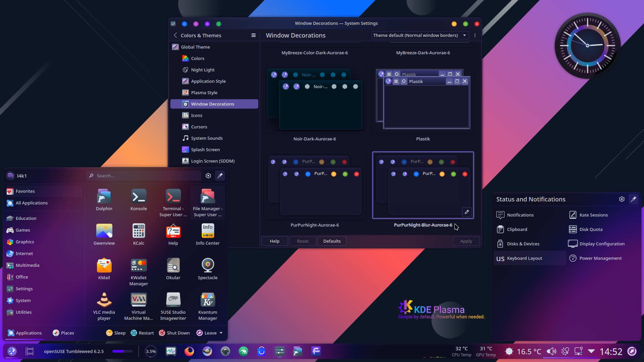Viewport: 644px width, 362px height.
Task: Select All Applications category
Action: click(x=44, y=203)
